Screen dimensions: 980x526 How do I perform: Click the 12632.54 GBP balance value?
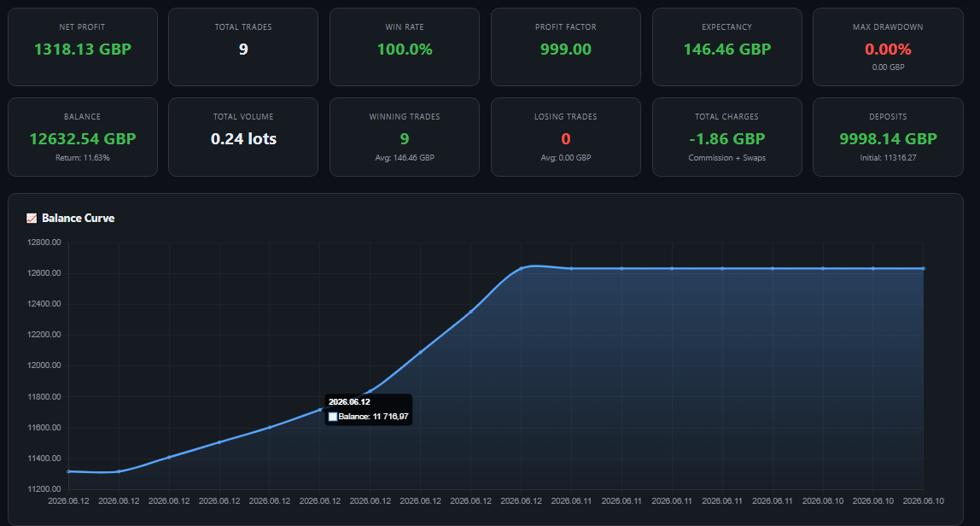tap(83, 139)
